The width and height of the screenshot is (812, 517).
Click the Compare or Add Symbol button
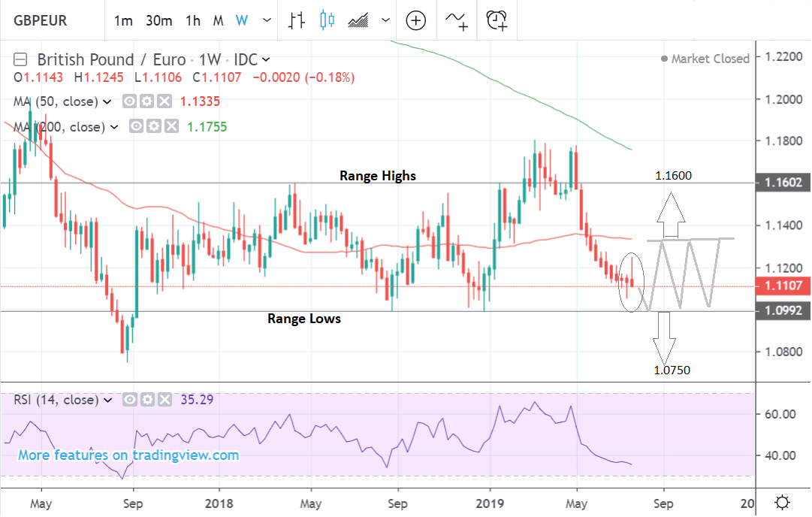point(416,20)
